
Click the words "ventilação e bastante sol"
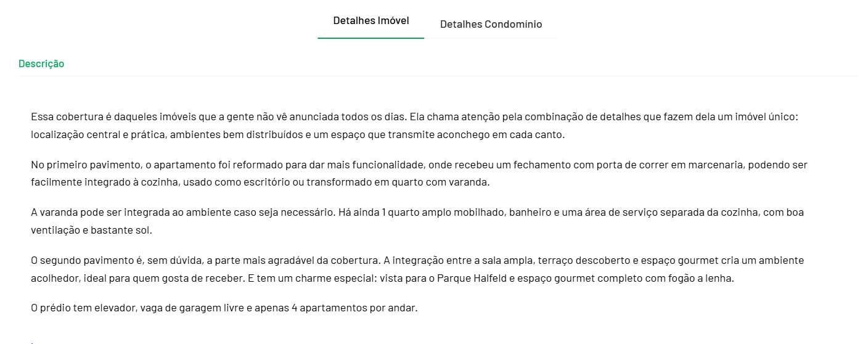tap(91, 231)
